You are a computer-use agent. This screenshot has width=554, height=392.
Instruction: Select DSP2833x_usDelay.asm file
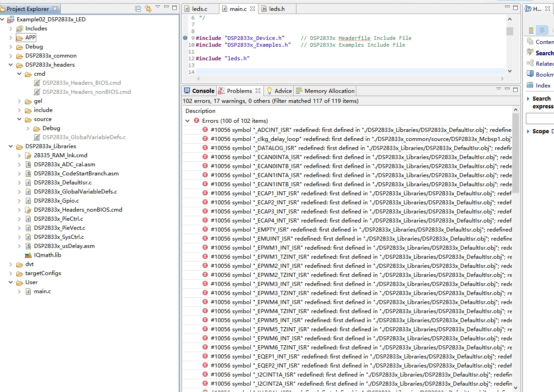point(64,246)
